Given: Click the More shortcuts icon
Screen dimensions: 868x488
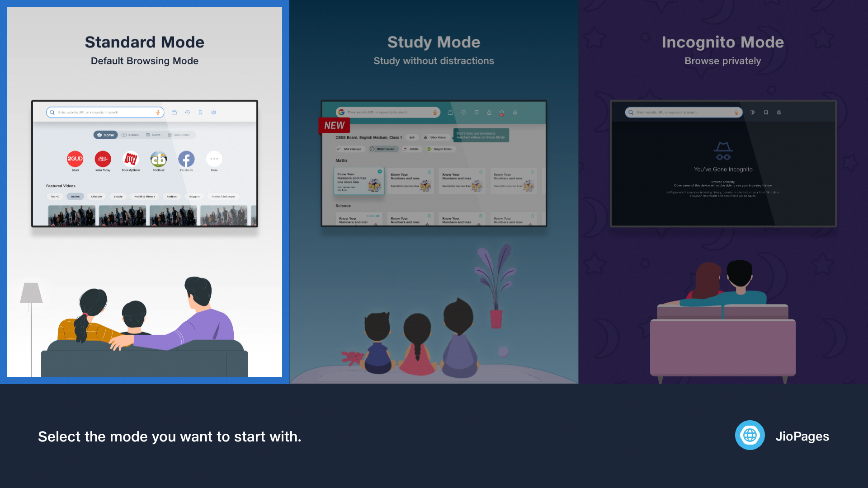Looking at the screenshot, I should [214, 159].
